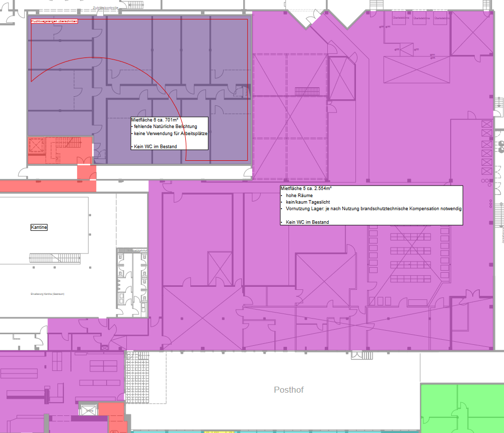Select the Mietfläche 5 ca. 2.554m² heading
The image size is (504, 433).
306,188
